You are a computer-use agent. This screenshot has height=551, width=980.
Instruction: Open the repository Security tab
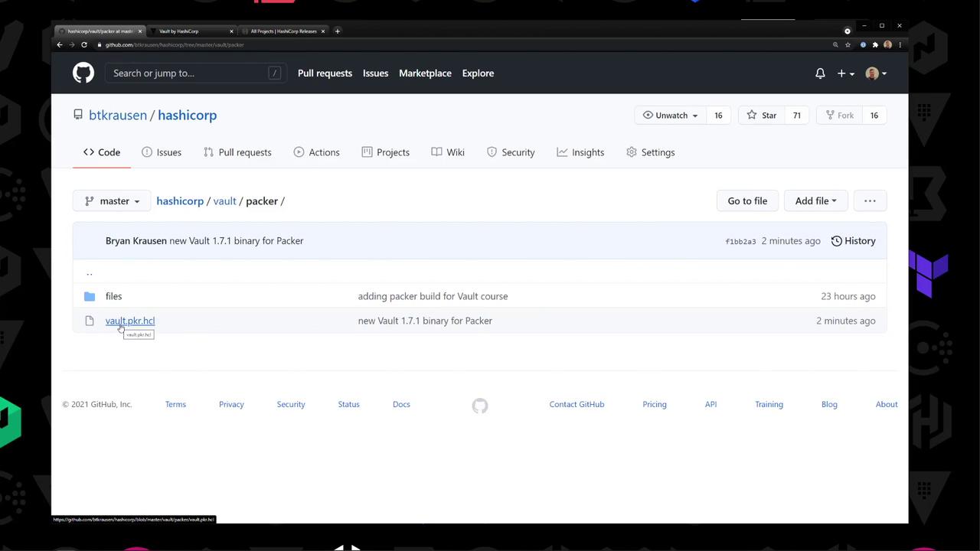pyautogui.click(x=511, y=152)
